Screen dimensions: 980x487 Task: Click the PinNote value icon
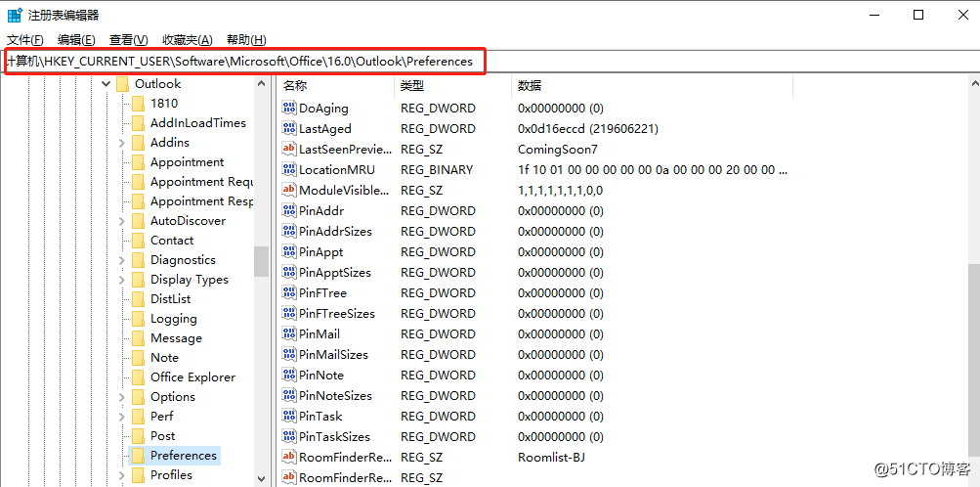coord(289,376)
